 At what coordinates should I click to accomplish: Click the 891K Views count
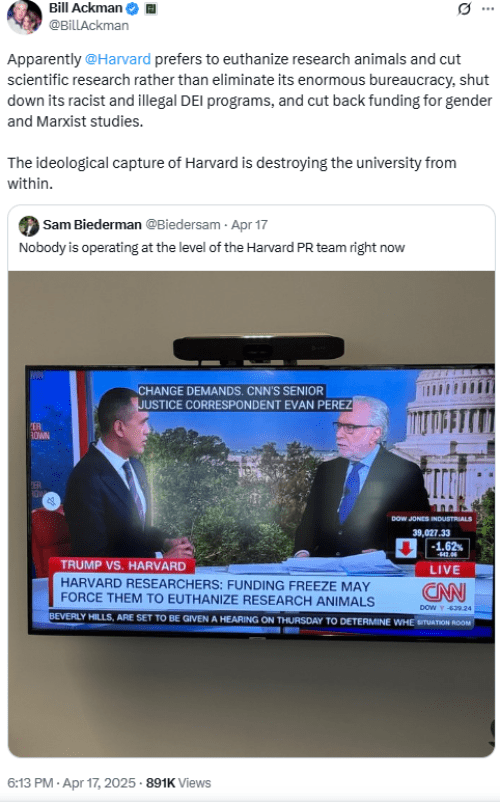tap(178, 783)
